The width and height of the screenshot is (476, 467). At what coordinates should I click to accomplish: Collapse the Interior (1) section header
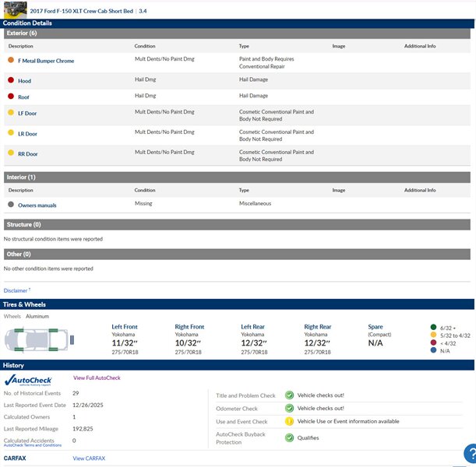coord(237,177)
